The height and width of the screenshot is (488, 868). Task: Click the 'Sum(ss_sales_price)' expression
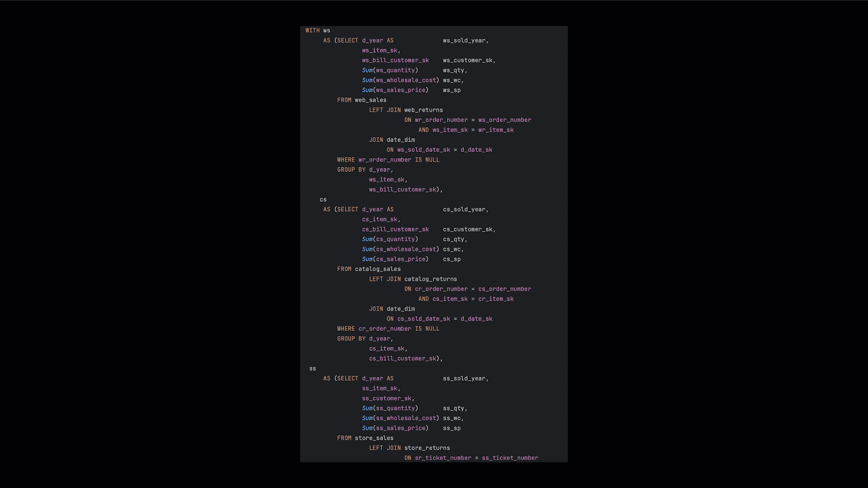point(395,428)
